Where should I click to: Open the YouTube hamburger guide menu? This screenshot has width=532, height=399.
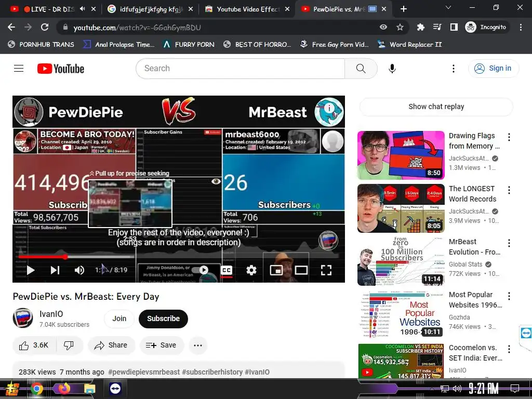click(x=19, y=69)
